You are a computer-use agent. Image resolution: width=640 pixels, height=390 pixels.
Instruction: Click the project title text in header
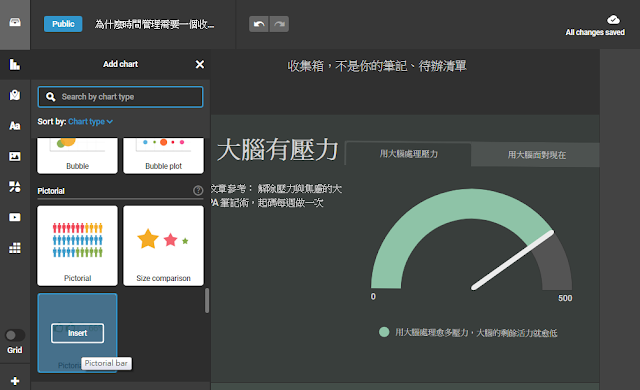pos(154,24)
